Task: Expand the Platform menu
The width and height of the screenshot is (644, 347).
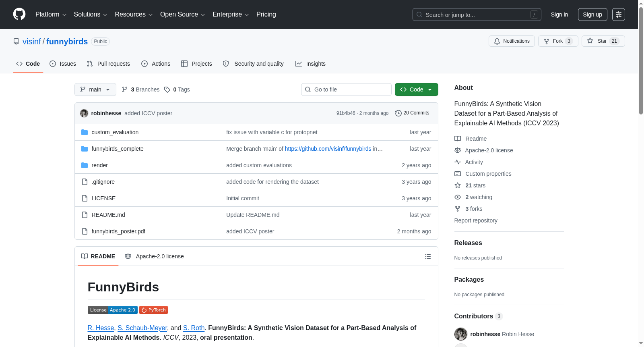Action: 51,15
